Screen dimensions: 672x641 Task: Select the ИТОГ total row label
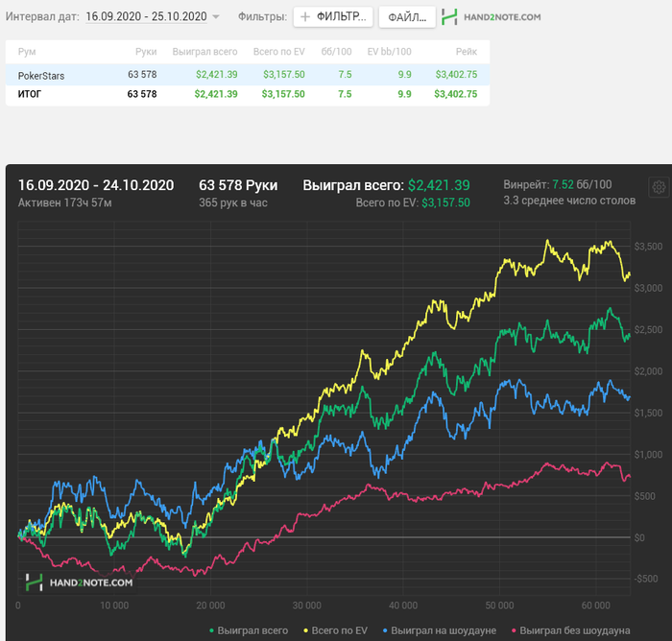(x=30, y=94)
